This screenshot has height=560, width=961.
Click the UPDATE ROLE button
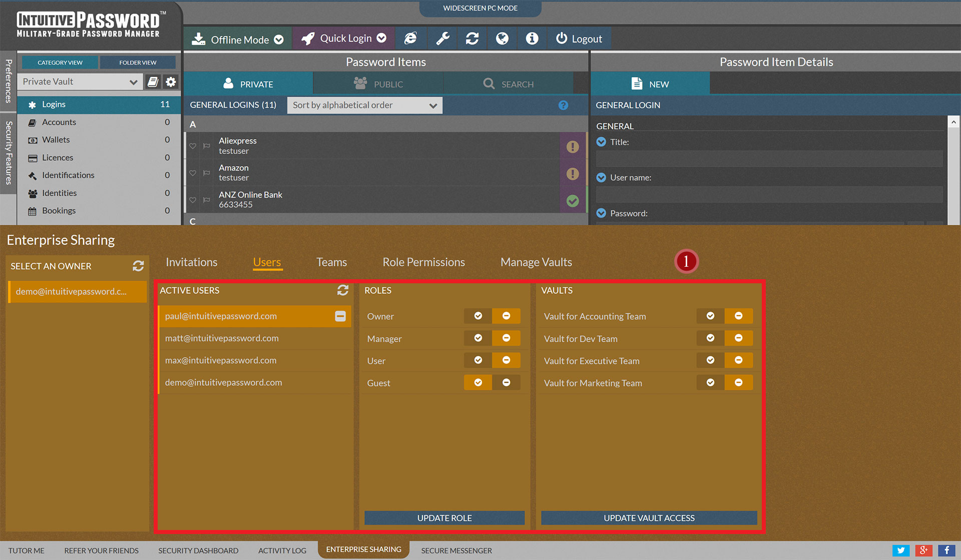(444, 518)
